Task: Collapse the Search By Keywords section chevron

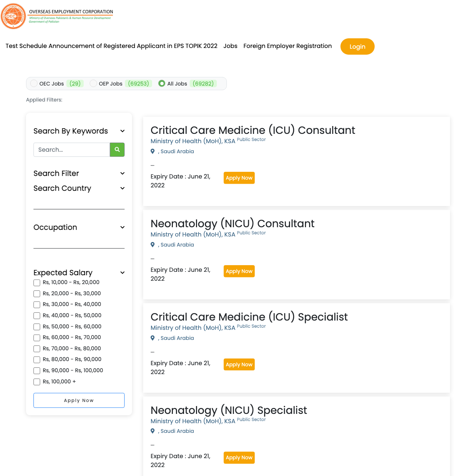Action: 122,131
